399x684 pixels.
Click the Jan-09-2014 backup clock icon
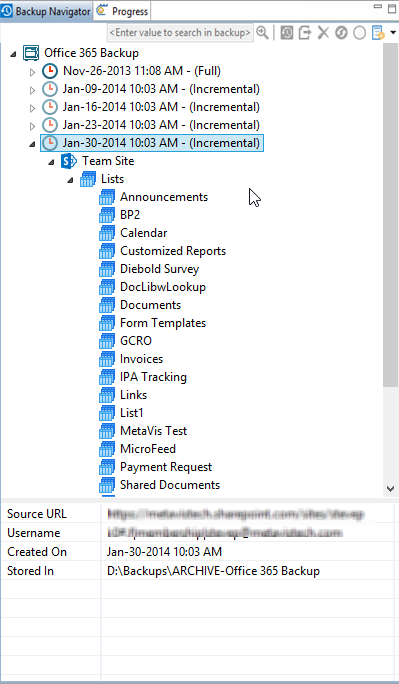click(x=50, y=89)
